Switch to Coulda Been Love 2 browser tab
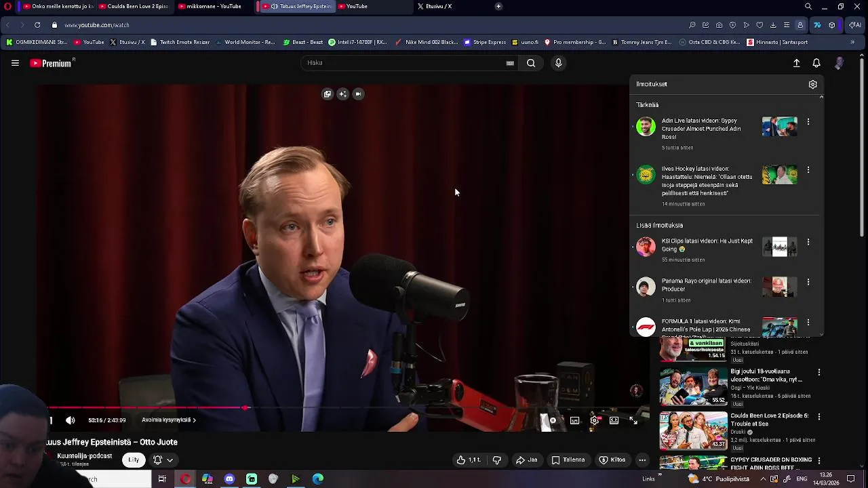Screen dimensions: 868x488 pos(134,6)
